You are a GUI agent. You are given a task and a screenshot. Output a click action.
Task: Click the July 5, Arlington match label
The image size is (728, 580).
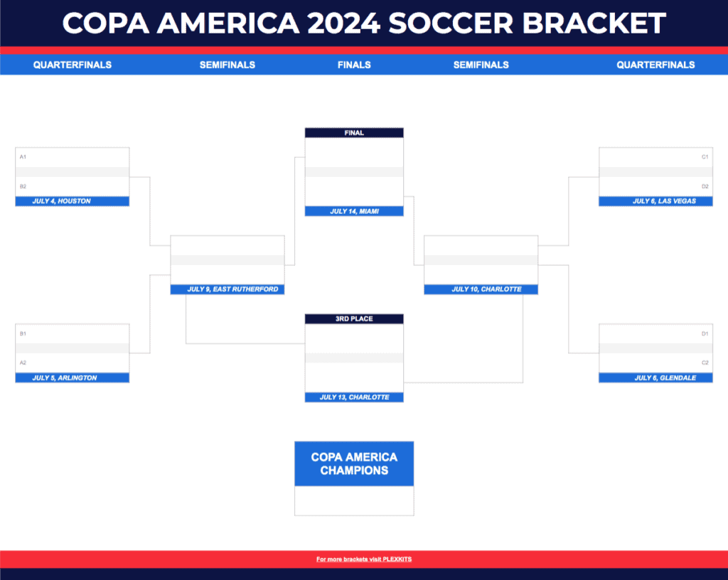pyautogui.click(x=72, y=378)
